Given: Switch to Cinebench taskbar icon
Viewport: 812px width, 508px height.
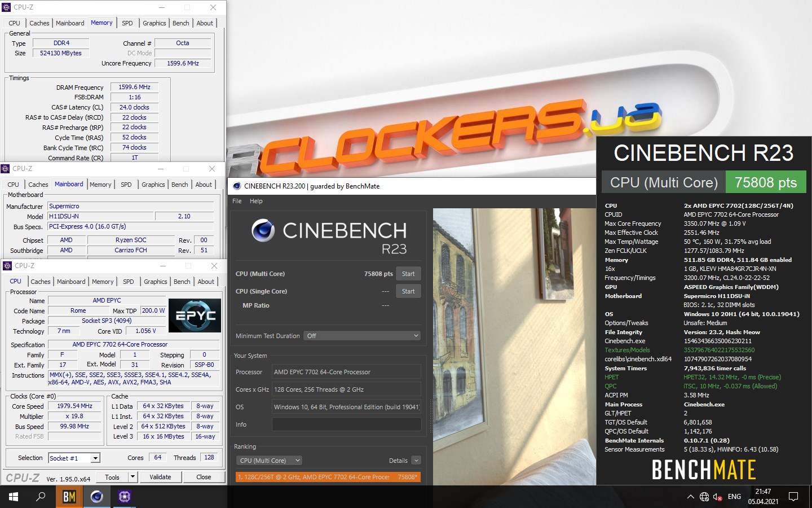Looking at the screenshot, I should click(x=97, y=497).
